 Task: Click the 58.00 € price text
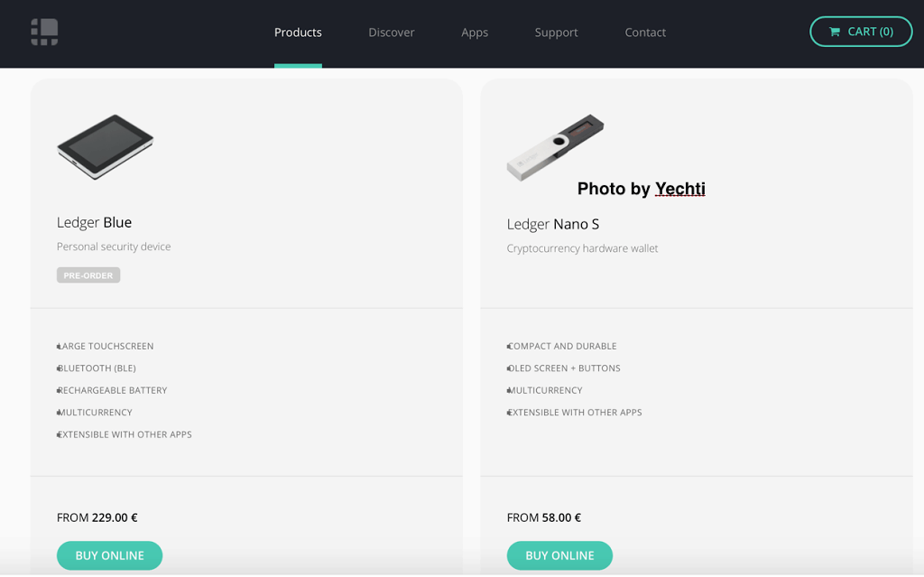coord(561,518)
